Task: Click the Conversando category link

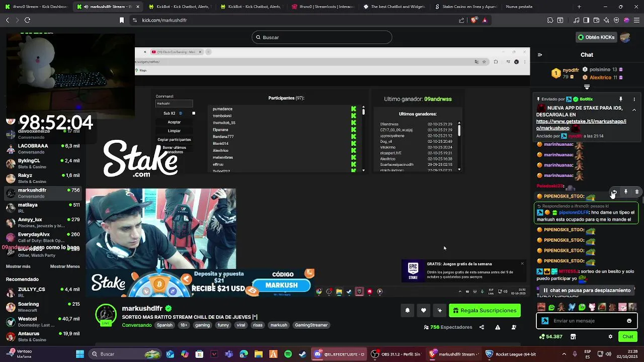Action: click(x=137, y=325)
